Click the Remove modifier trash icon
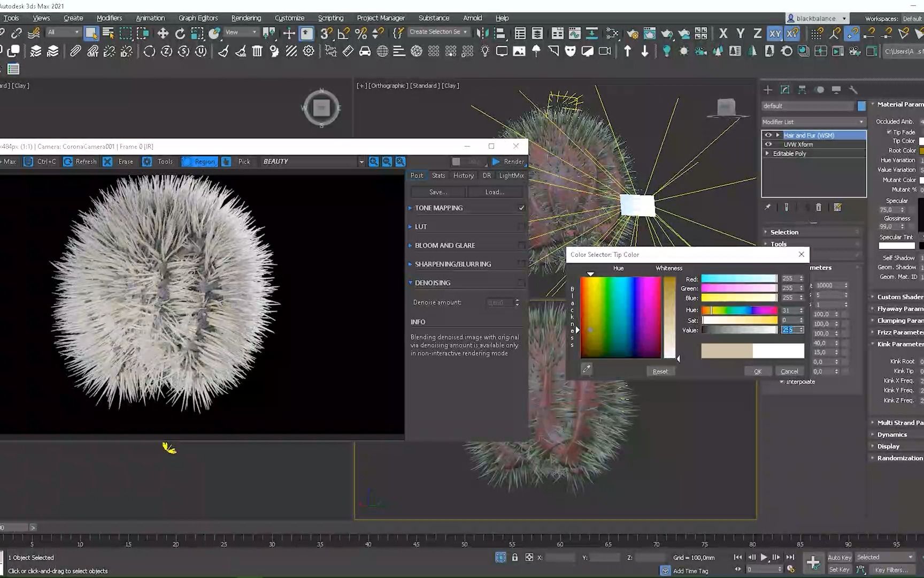The height and width of the screenshot is (578, 924). point(818,207)
